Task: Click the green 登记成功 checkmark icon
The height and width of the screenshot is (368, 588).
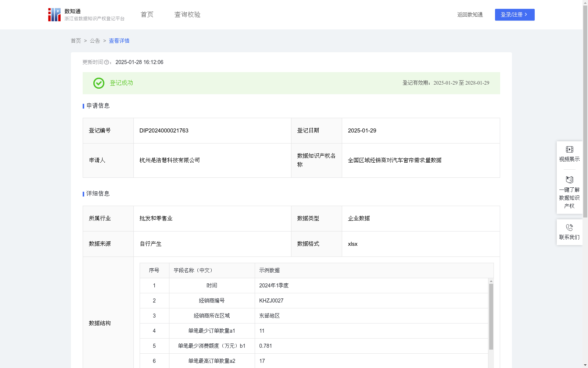Action: (x=98, y=83)
